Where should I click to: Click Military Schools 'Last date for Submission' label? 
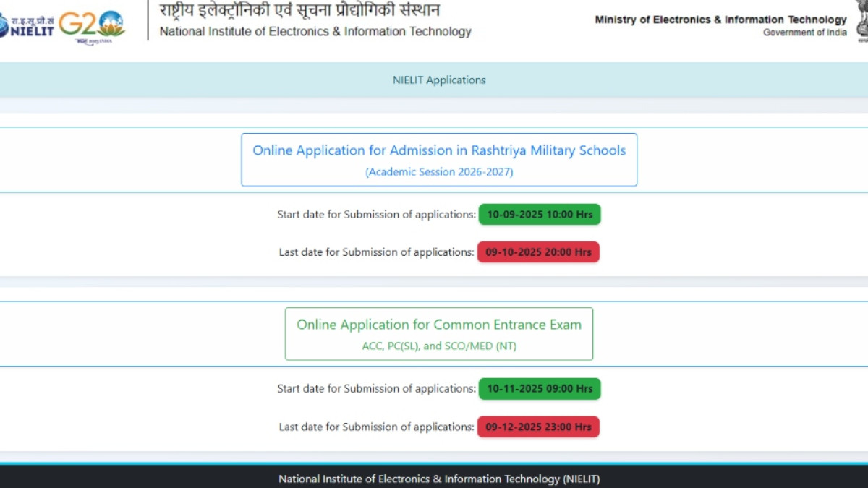click(376, 252)
